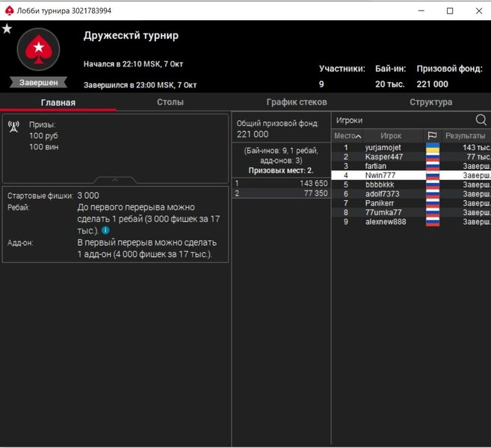
Task: Click the first place prize row 143 650
Action: (x=280, y=183)
